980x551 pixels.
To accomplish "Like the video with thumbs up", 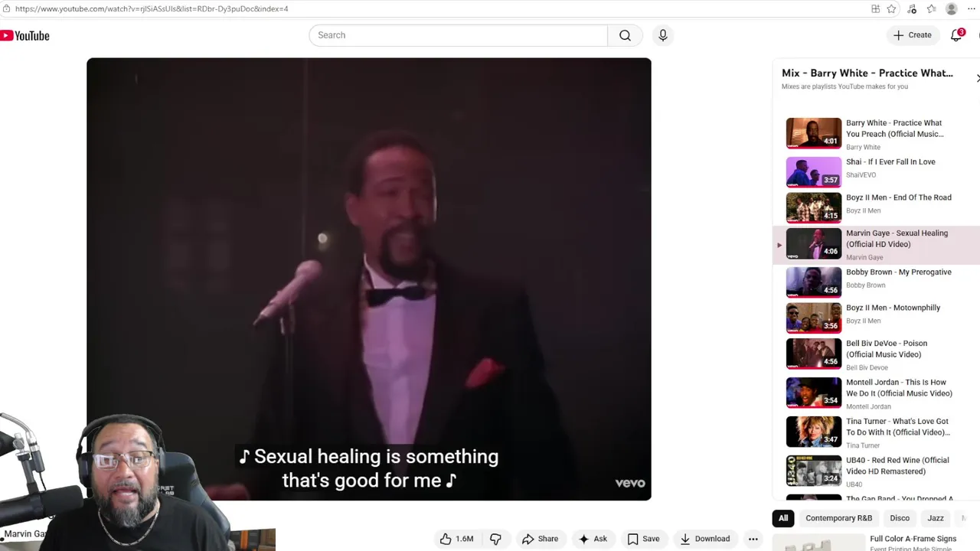I will 456,539.
